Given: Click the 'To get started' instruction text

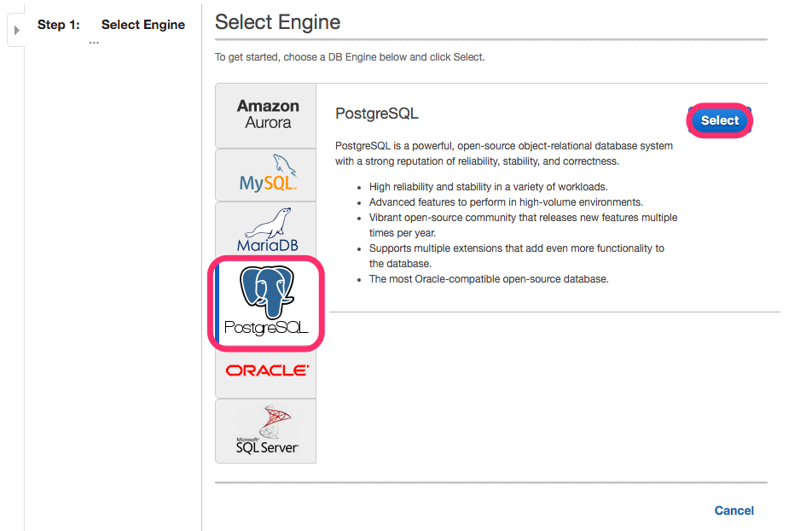Looking at the screenshot, I should tap(350, 57).
